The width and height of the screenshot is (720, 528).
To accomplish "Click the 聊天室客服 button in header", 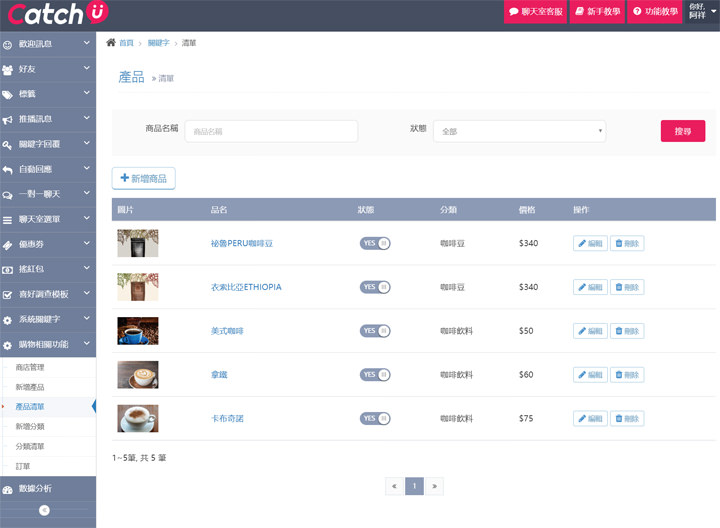I will click(535, 11).
